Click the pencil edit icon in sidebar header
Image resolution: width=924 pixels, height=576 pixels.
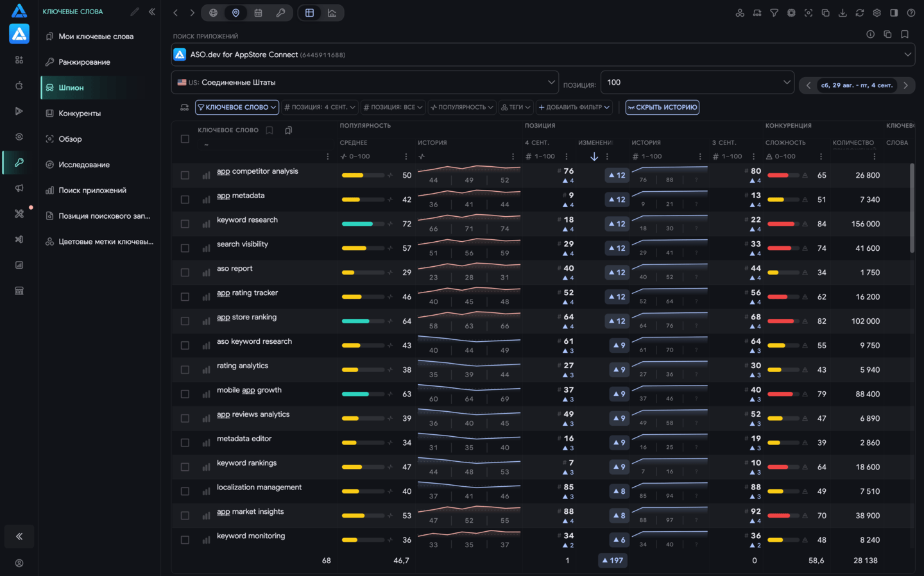[135, 12]
